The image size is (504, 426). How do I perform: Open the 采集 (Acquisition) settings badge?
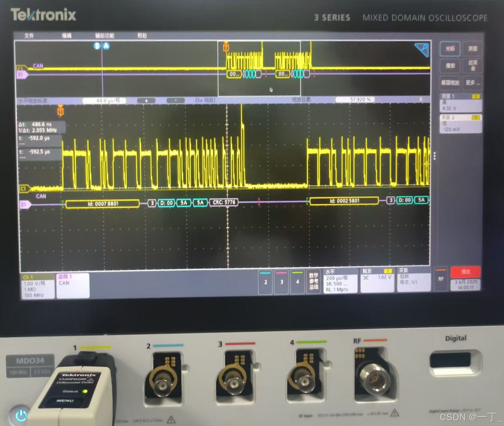(x=414, y=280)
